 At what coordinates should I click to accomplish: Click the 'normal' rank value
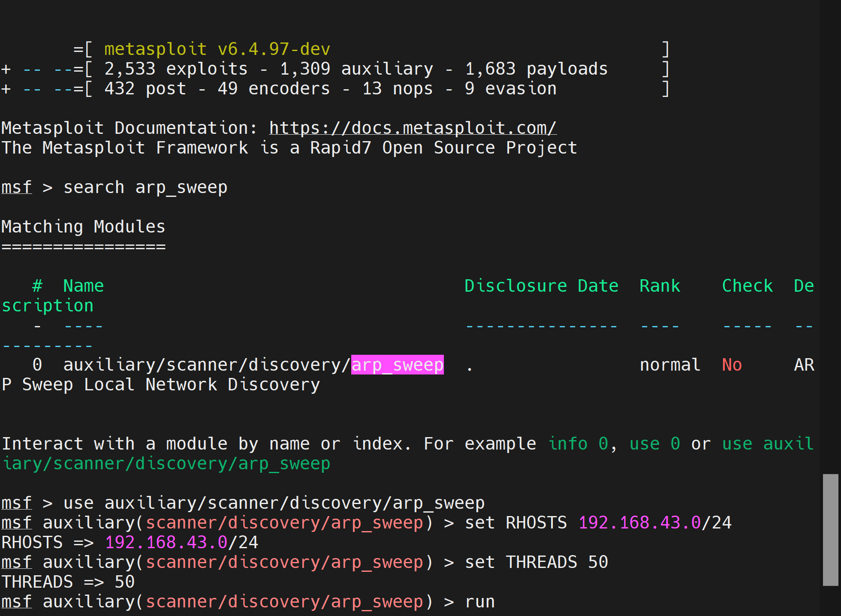pos(670,365)
